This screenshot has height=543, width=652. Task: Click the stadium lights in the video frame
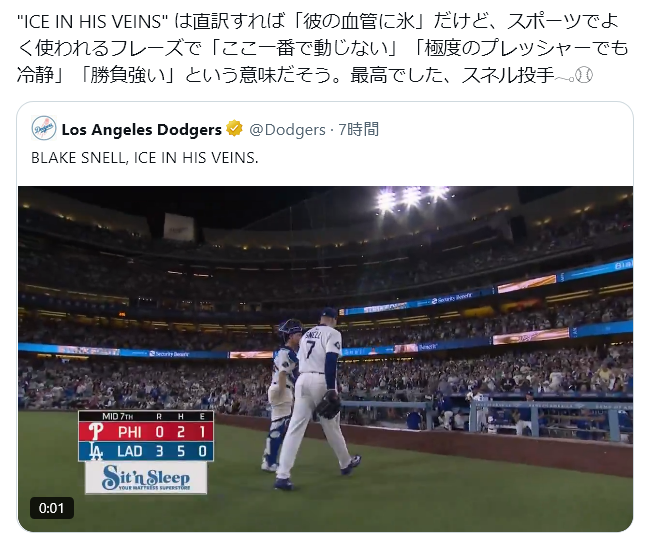[412, 197]
